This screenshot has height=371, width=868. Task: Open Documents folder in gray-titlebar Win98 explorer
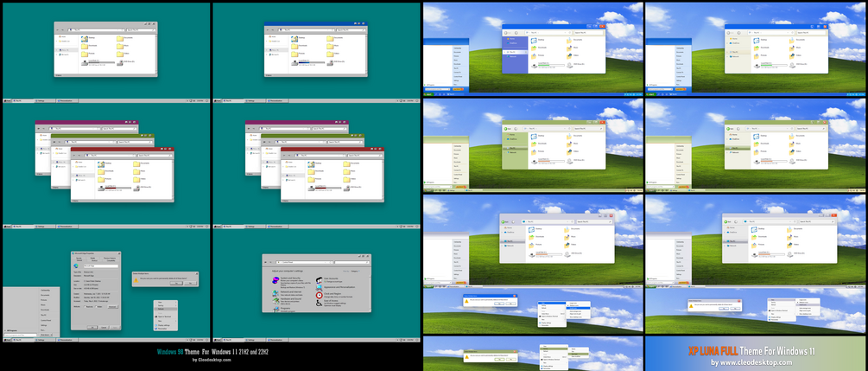coord(120,39)
